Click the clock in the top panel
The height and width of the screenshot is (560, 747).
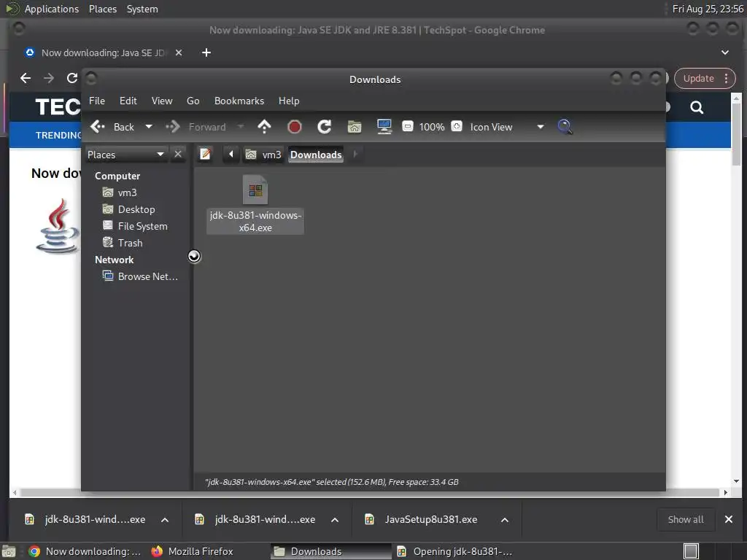(708, 9)
